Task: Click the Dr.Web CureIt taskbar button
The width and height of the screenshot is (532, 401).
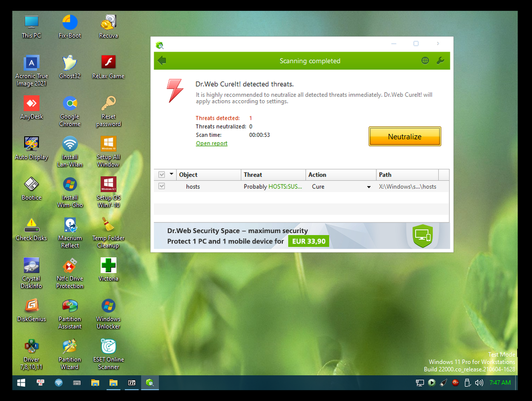Action: (x=150, y=382)
